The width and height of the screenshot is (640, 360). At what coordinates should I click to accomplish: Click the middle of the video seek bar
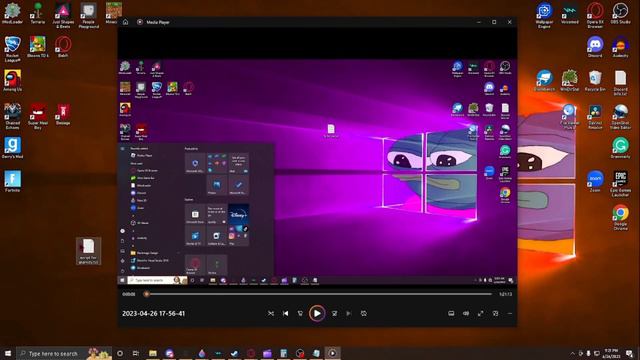(319, 294)
